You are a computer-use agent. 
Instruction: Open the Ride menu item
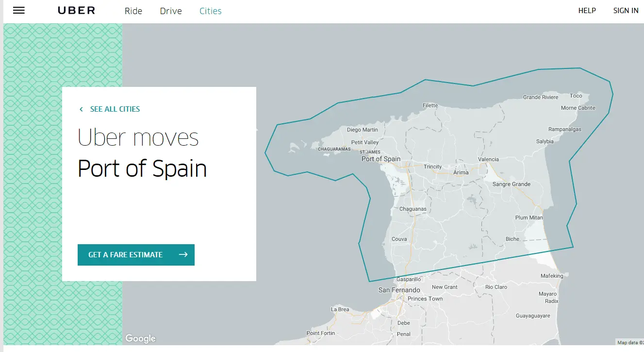(133, 11)
